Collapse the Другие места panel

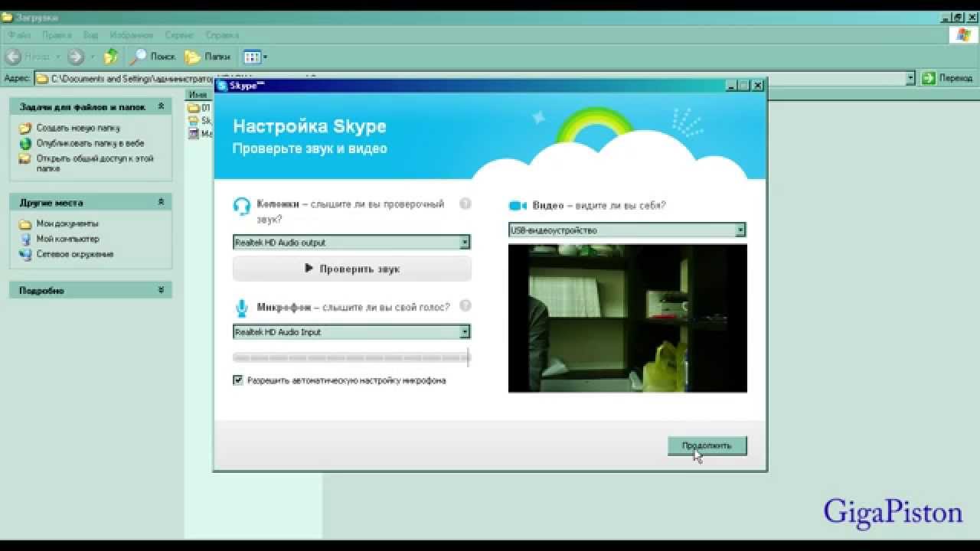[161, 202]
